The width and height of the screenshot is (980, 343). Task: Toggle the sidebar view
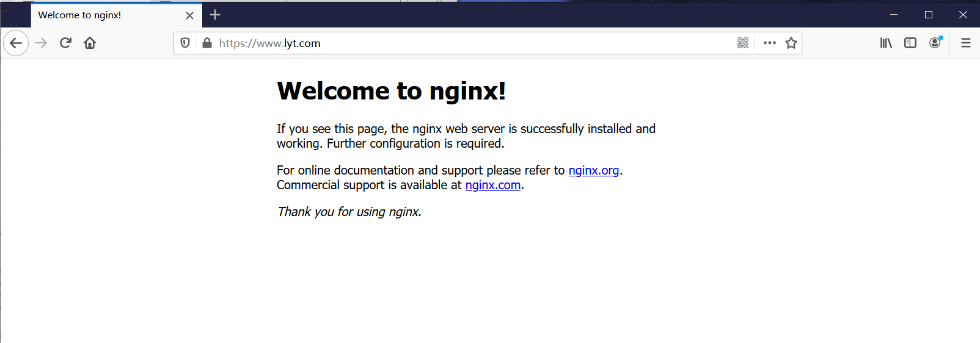tap(910, 43)
